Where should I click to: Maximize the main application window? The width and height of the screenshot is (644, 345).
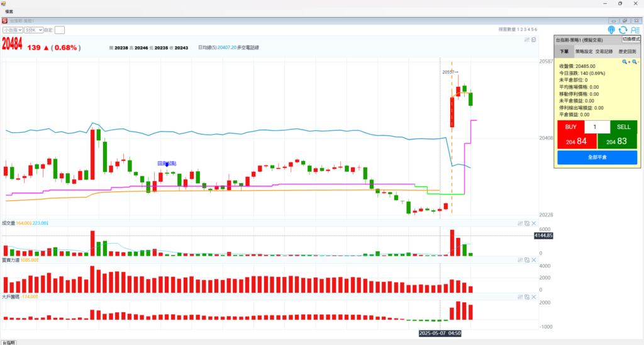tap(619, 3)
